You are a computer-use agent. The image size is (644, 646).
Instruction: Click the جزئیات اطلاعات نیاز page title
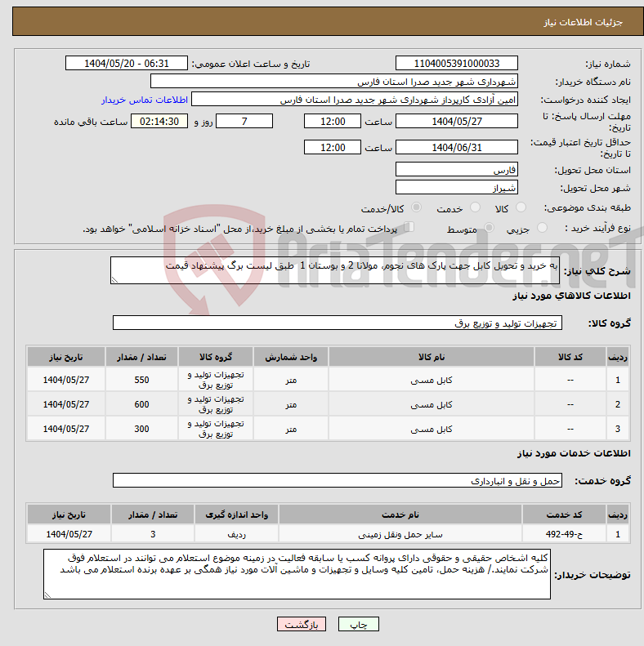(583, 22)
